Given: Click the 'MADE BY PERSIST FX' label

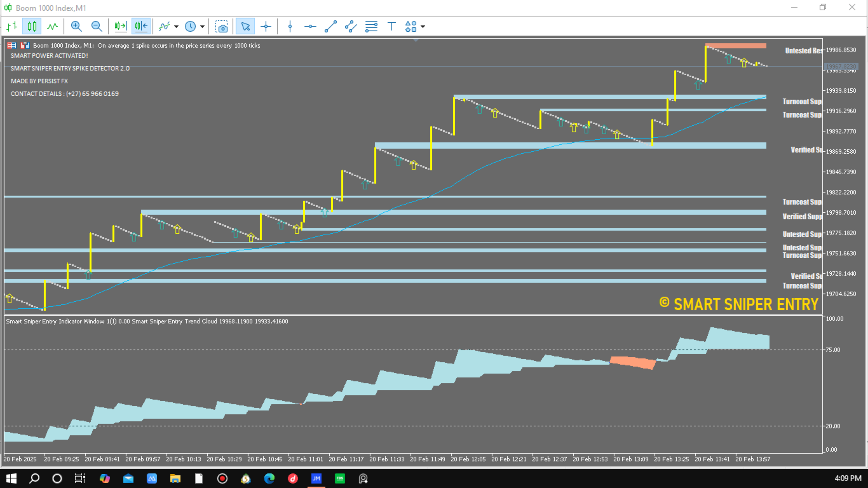Looking at the screenshot, I should tap(39, 81).
